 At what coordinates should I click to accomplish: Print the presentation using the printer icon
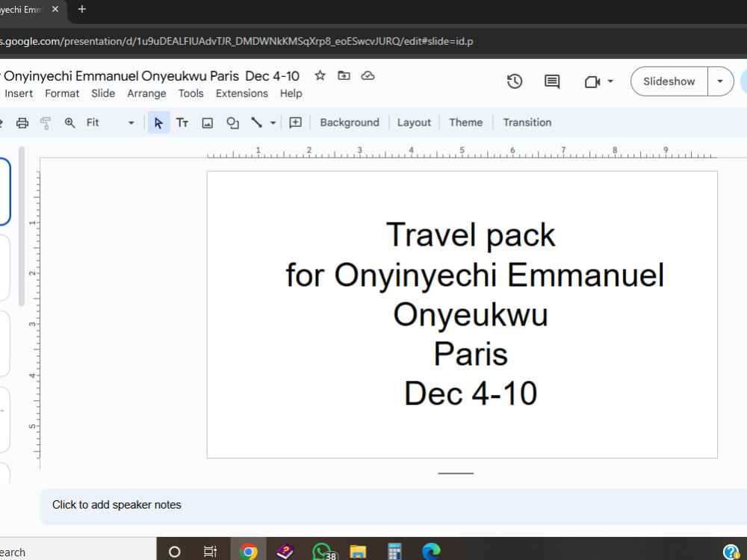[22, 123]
